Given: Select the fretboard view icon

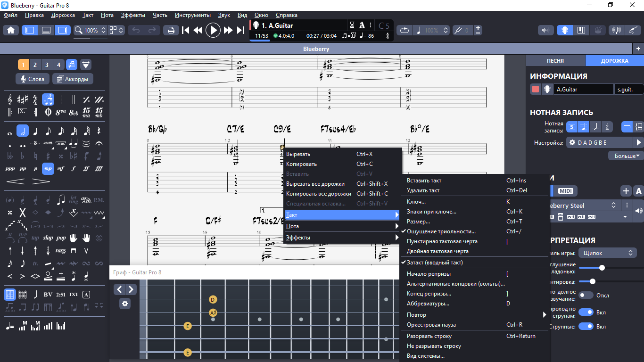Looking at the screenshot, I should coord(564,30).
